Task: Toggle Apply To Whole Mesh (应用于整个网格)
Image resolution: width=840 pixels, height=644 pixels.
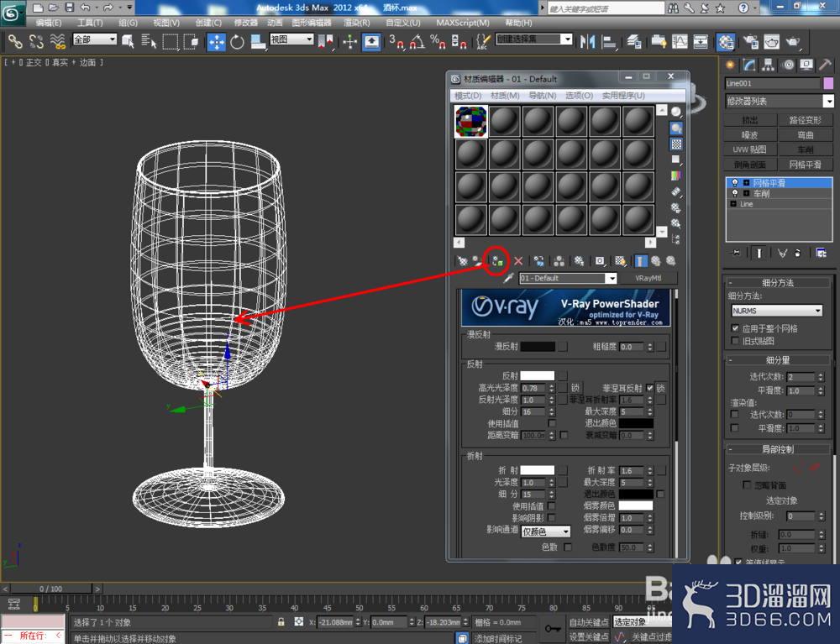Action: coord(735,328)
